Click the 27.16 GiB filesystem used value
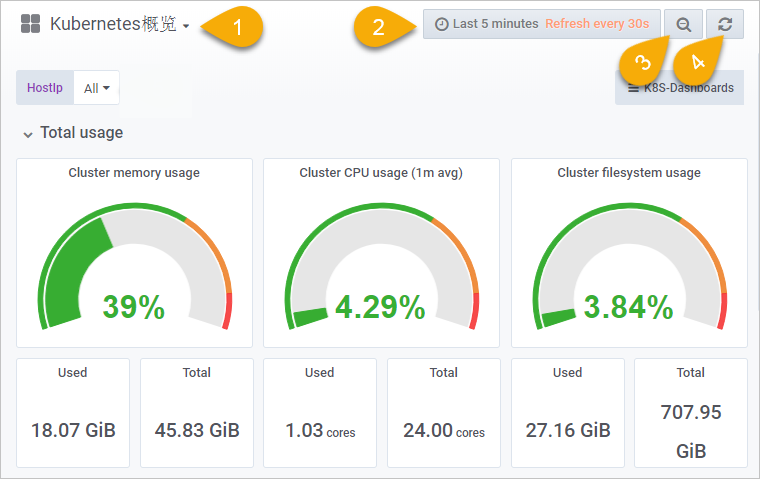The image size is (760, 479). click(568, 430)
